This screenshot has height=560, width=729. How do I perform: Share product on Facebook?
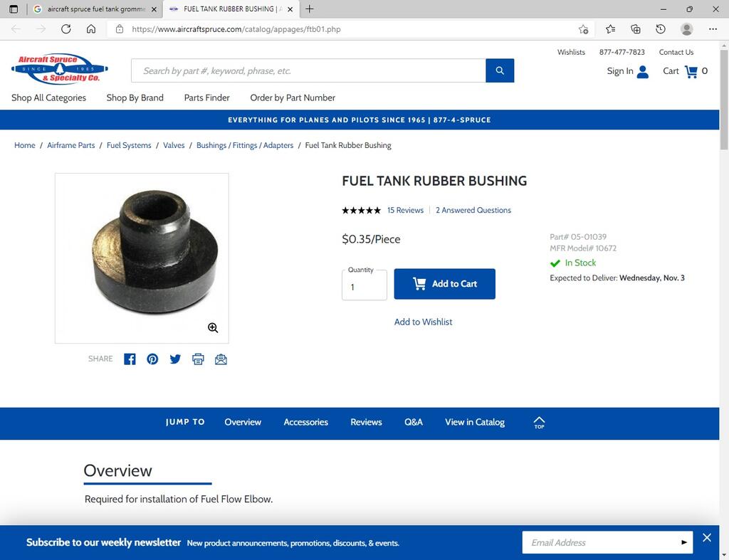tap(130, 359)
